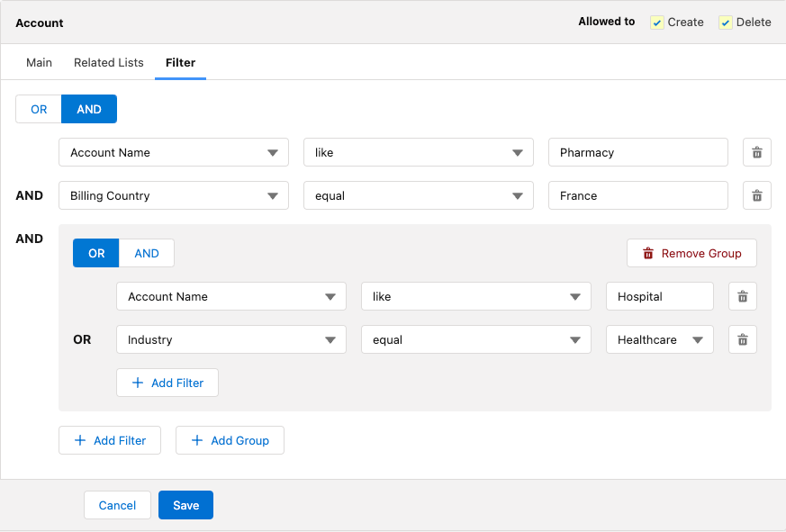The width and height of the screenshot is (786, 532).
Task: Switch the top filter group to OR
Action: click(x=38, y=108)
